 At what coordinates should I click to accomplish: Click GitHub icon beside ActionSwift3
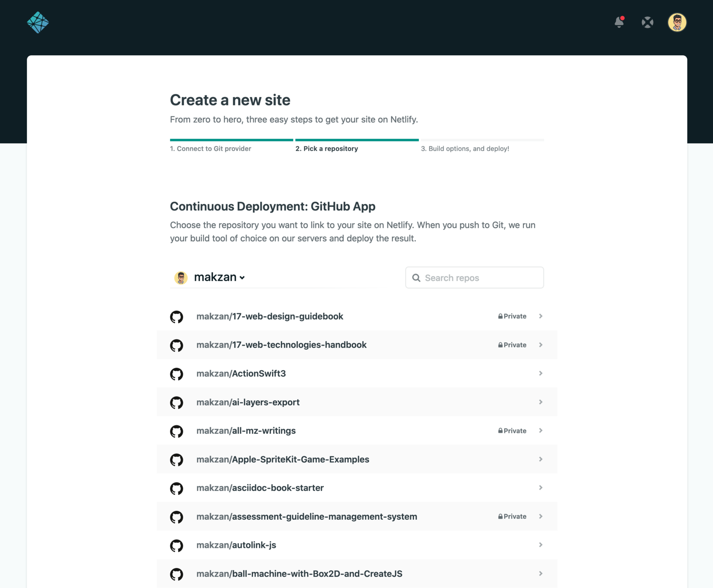coord(177,374)
